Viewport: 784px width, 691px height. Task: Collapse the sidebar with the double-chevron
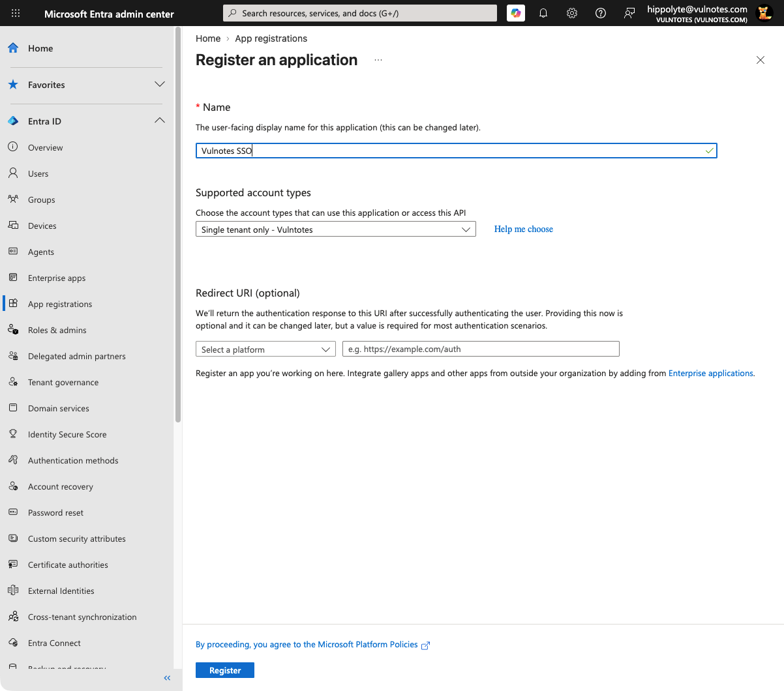(x=167, y=678)
